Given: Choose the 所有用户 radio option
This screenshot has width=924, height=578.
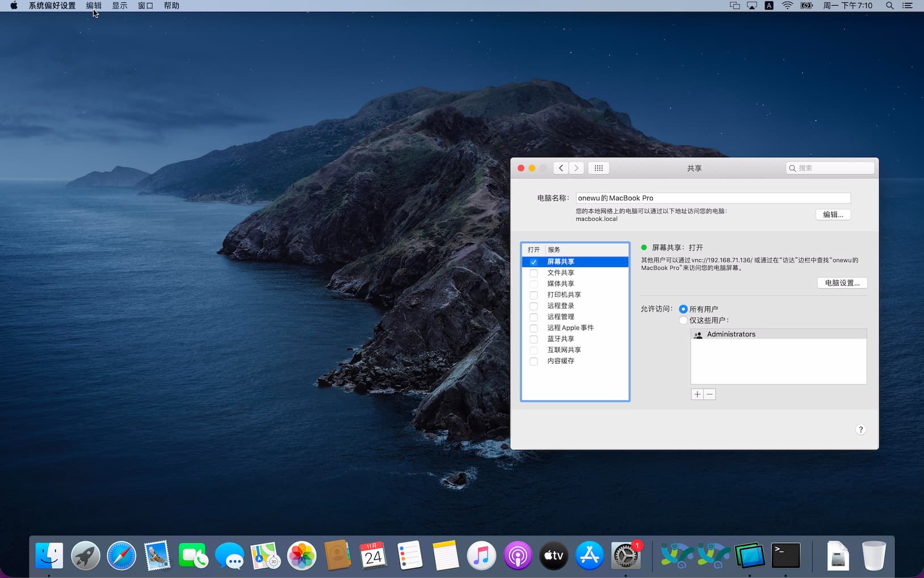Looking at the screenshot, I should click(x=683, y=309).
